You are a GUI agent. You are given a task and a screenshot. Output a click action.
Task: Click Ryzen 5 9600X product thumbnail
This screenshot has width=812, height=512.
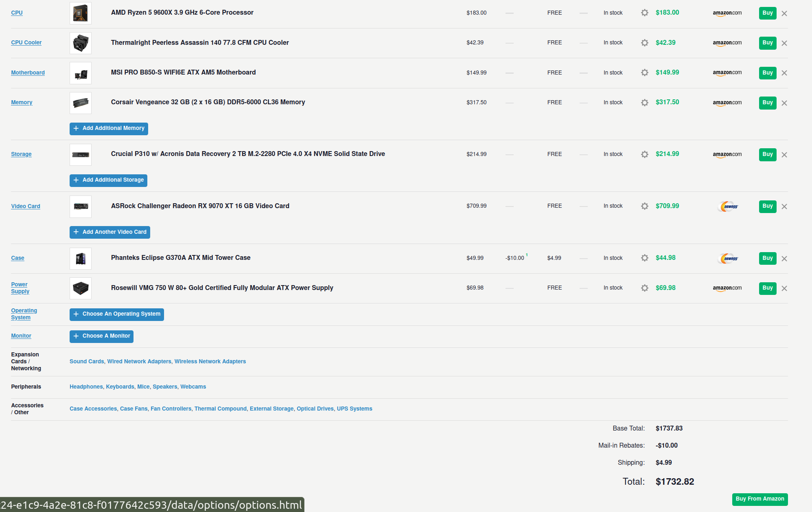pos(81,13)
